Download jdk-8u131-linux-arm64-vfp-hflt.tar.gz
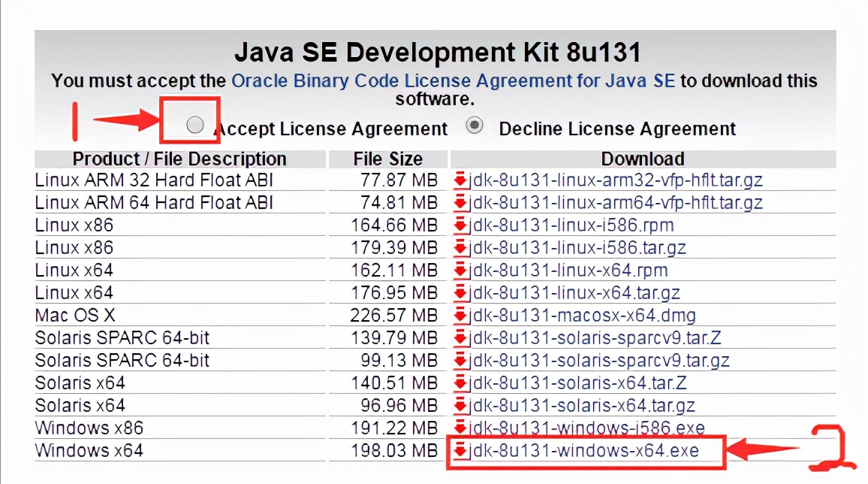The height and width of the screenshot is (484, 868). coord(616,203)
